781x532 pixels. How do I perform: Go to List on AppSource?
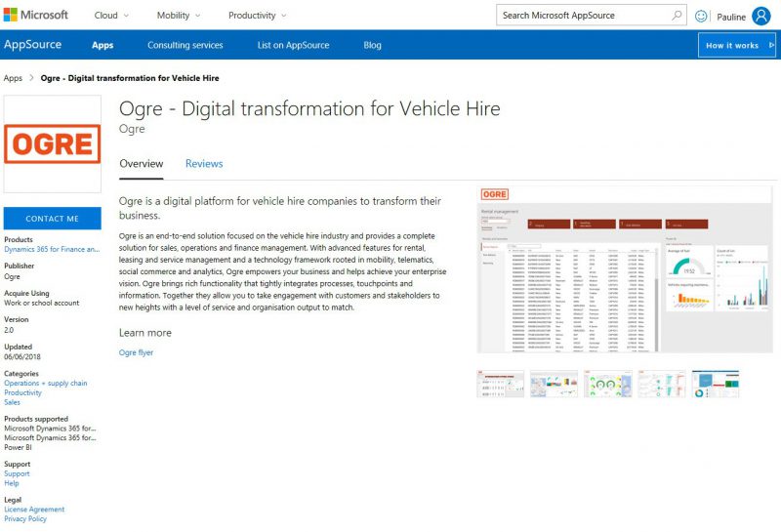coord(294,45)
